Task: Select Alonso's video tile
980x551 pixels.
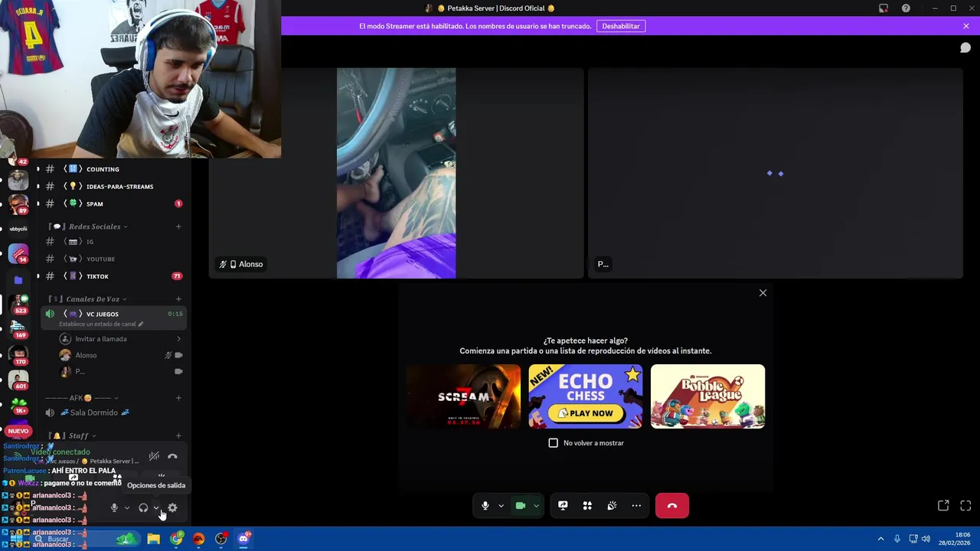Action: click(x=396, y=173)
